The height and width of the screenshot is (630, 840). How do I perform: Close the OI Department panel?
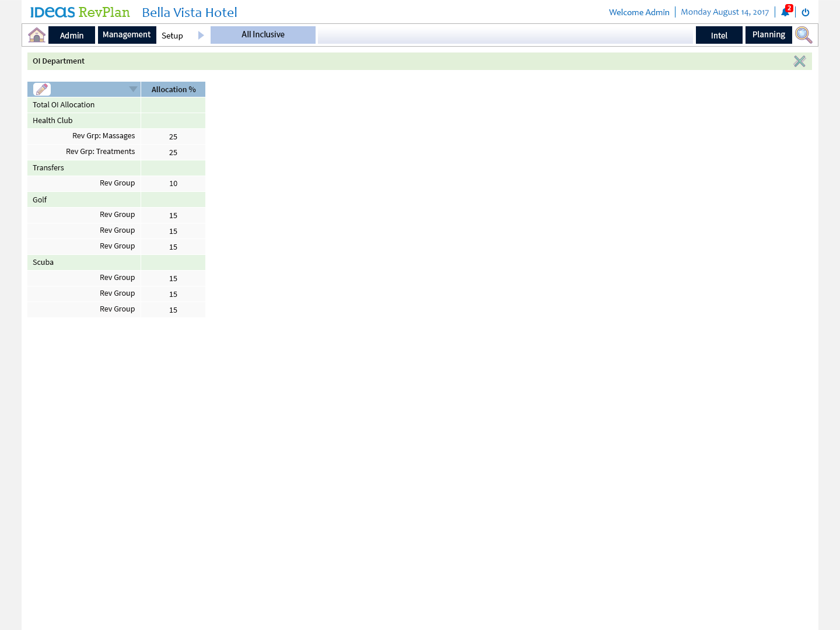point(799,61)
